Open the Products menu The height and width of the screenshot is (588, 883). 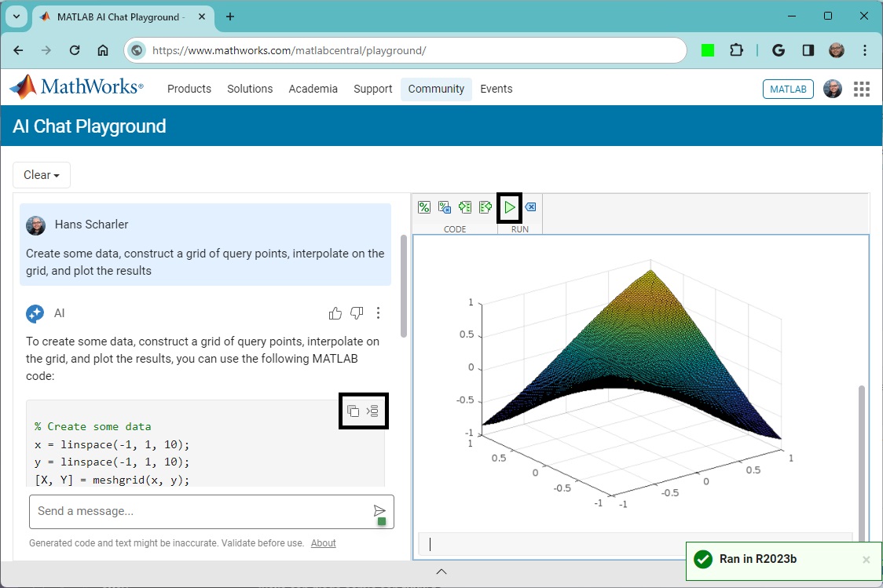[x=189, y=89]
